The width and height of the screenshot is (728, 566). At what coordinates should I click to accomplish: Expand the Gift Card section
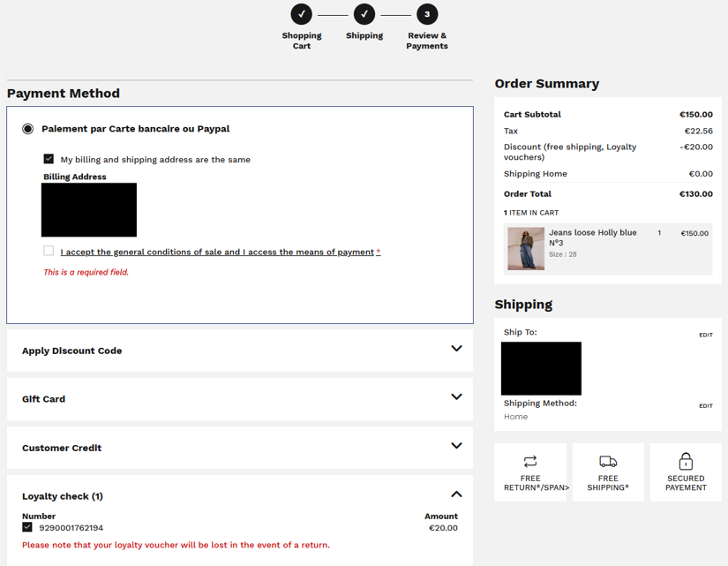pos(456,397)
